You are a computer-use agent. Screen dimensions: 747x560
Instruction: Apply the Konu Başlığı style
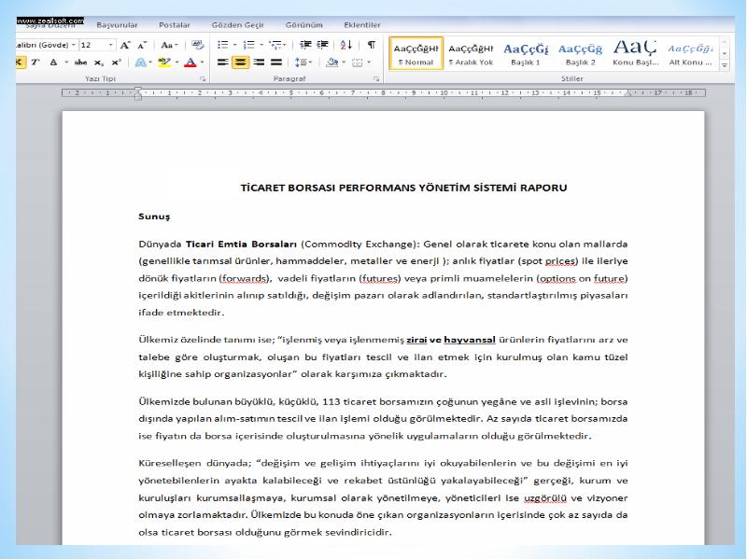coord(635,54)
